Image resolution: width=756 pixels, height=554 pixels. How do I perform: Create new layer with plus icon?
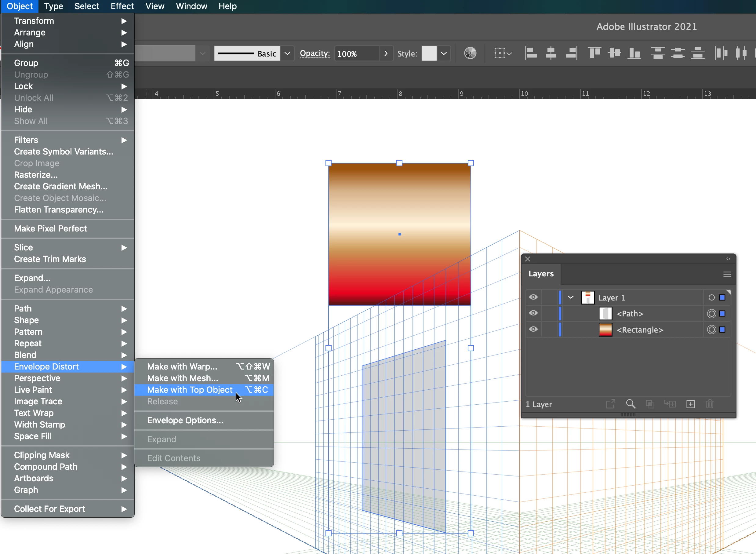coord(691,404)
